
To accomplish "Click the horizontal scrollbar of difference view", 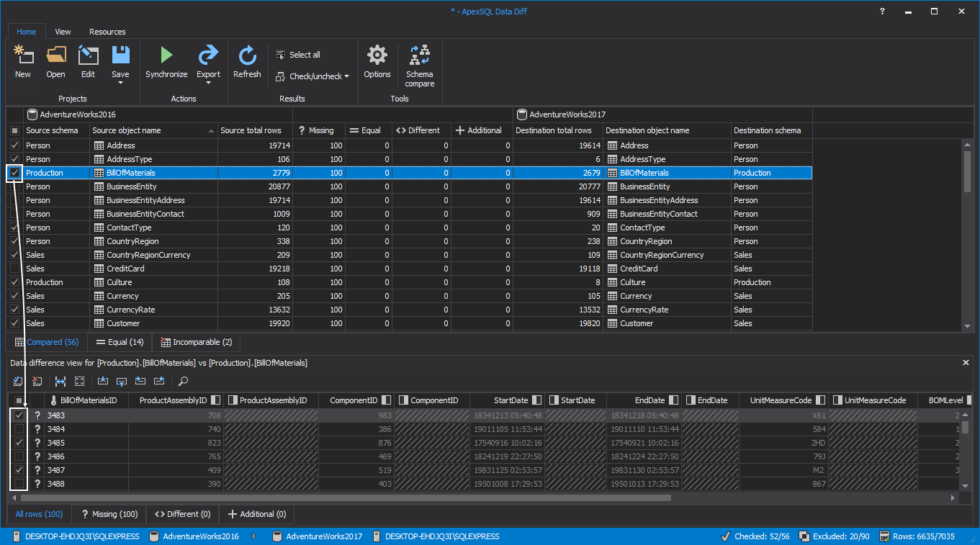I will [x=346, y=497].
